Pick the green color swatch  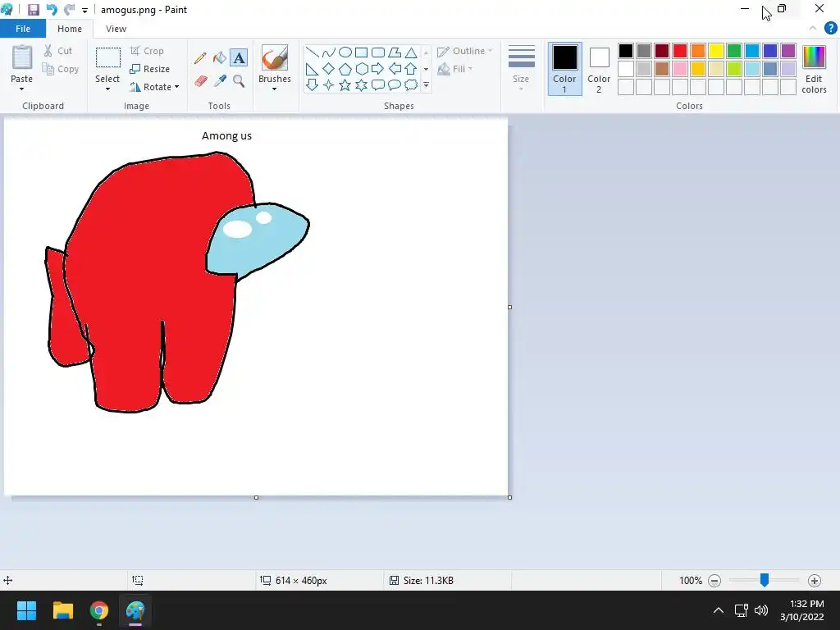click(734, 51)
